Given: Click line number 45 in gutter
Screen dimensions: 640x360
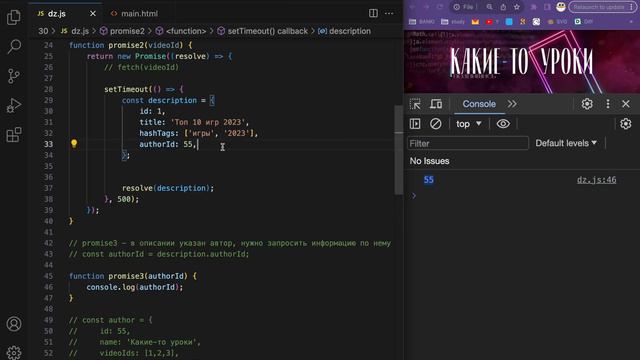Looking at the screenshot, I should [48, 276].
